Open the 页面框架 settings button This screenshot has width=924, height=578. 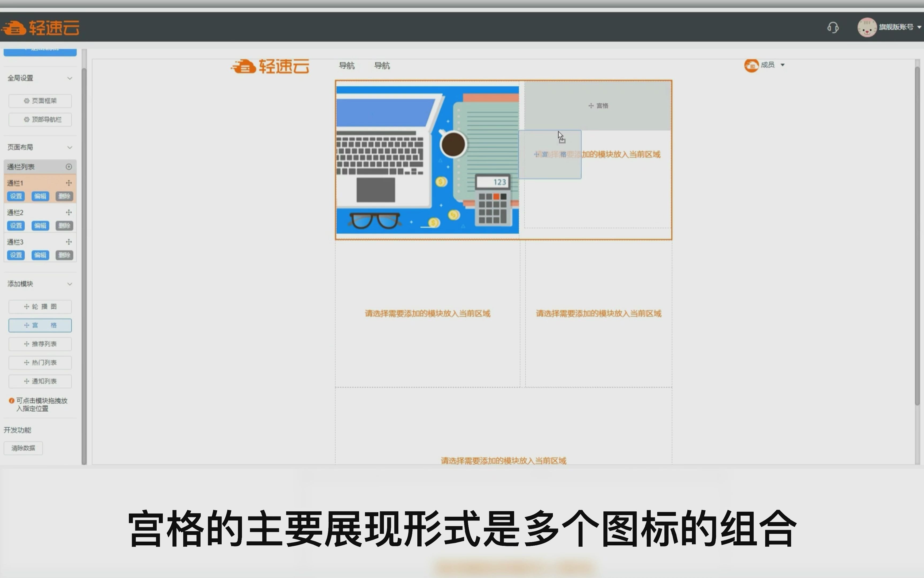[x=40, y=101]
